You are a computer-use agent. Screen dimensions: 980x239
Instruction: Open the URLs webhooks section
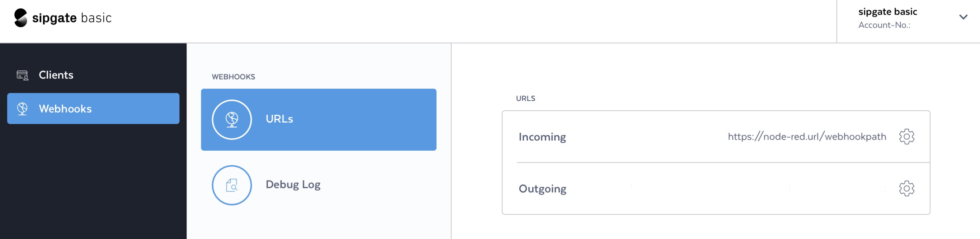pyautogui.click(x=319, y=120)
